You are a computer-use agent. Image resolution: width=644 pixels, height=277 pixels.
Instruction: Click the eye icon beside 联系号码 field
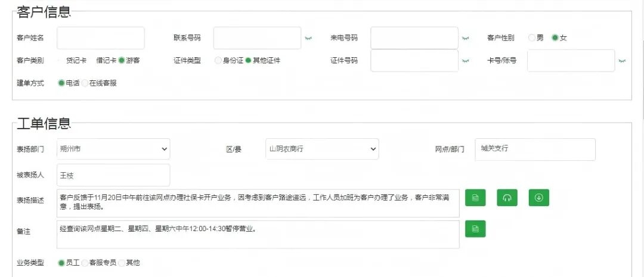pyautogui.click(x=308, y=38)
